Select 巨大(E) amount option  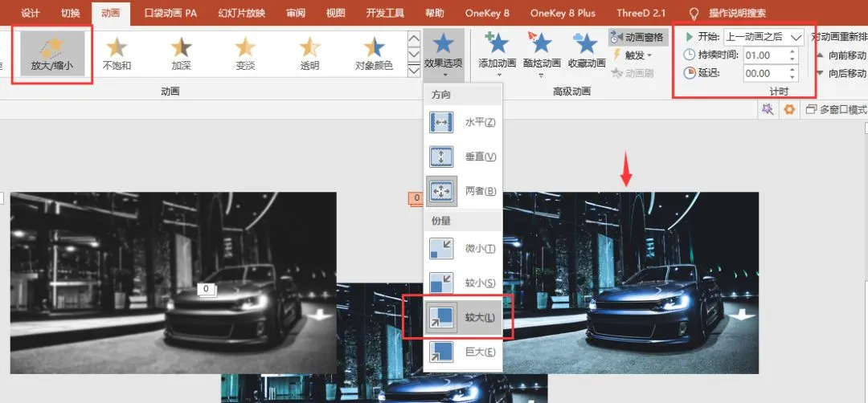coord(463,352)
